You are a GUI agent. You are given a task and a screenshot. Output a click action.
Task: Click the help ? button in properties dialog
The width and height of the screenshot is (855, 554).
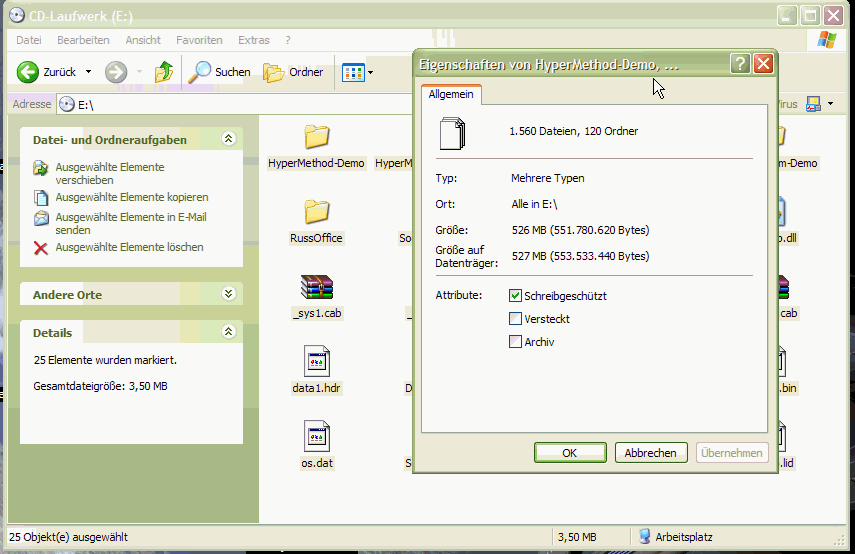click(x=740, y=64)
